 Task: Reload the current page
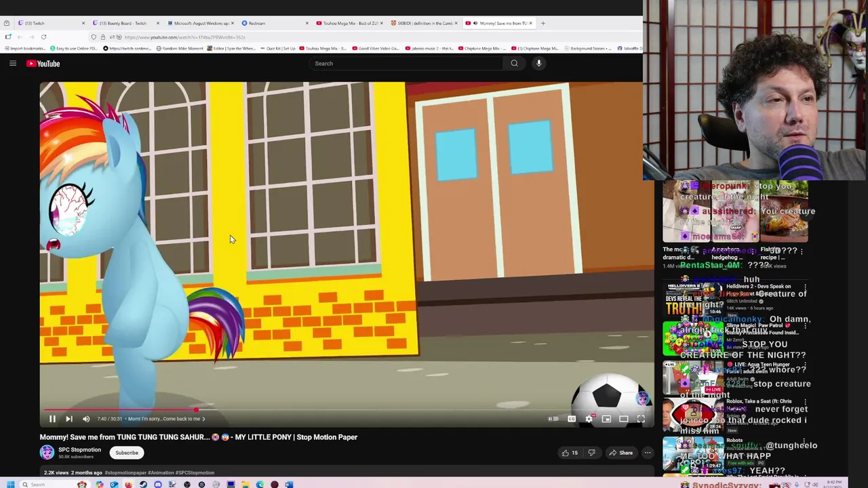pos(43,37)
